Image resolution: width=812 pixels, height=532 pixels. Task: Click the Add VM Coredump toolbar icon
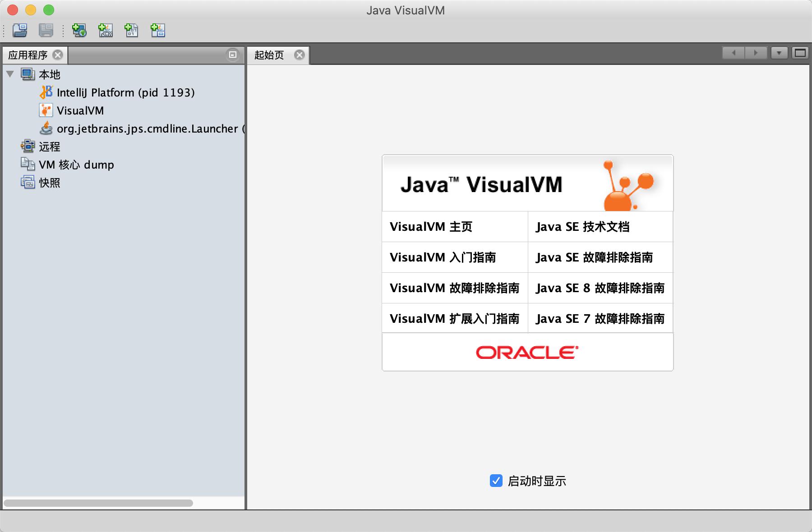[132, 30]
